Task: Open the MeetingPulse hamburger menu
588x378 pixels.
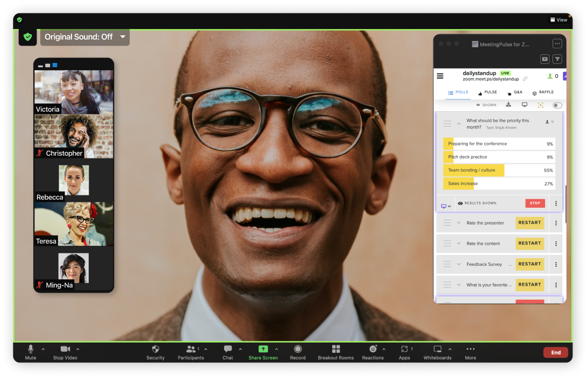Action: tap(440, 76)
